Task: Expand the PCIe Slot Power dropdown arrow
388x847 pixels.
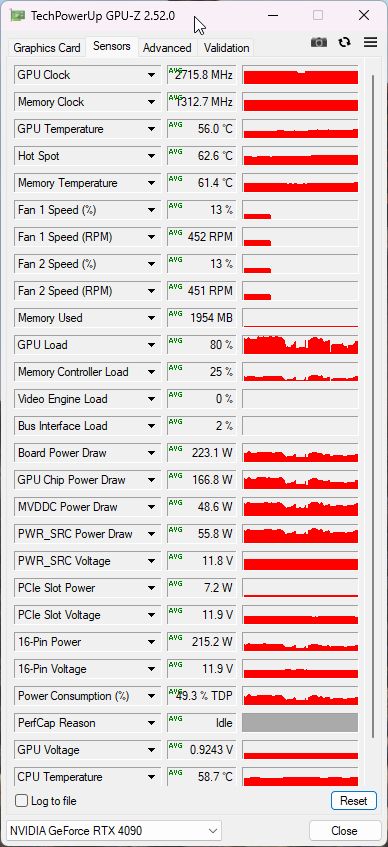Action: pyautogui.click(x=151, y=588)
